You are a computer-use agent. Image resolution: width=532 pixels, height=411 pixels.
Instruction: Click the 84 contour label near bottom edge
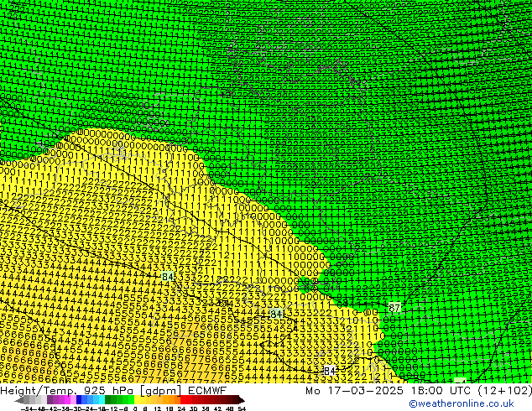tap(330, 371)
